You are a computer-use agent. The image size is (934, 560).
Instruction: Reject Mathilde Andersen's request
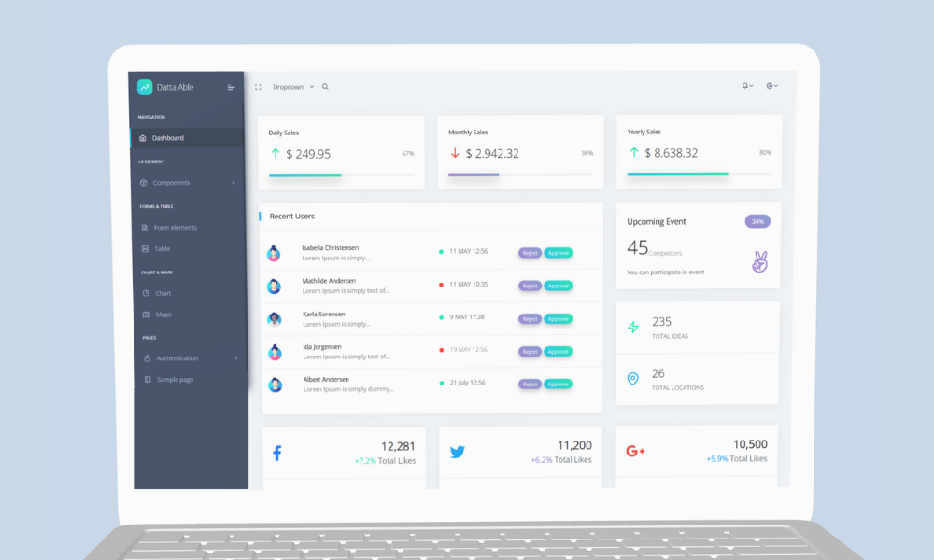coord(530,286)
